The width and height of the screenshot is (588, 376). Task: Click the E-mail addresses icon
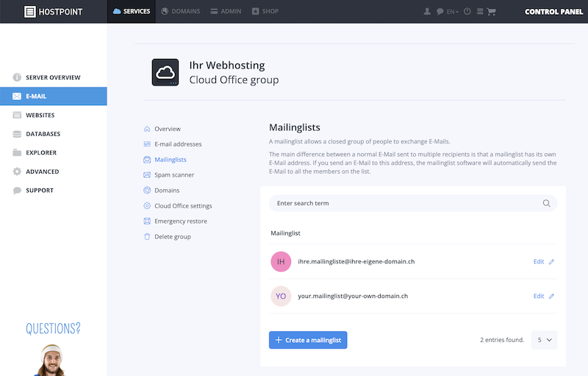click(x=147, y=144)
